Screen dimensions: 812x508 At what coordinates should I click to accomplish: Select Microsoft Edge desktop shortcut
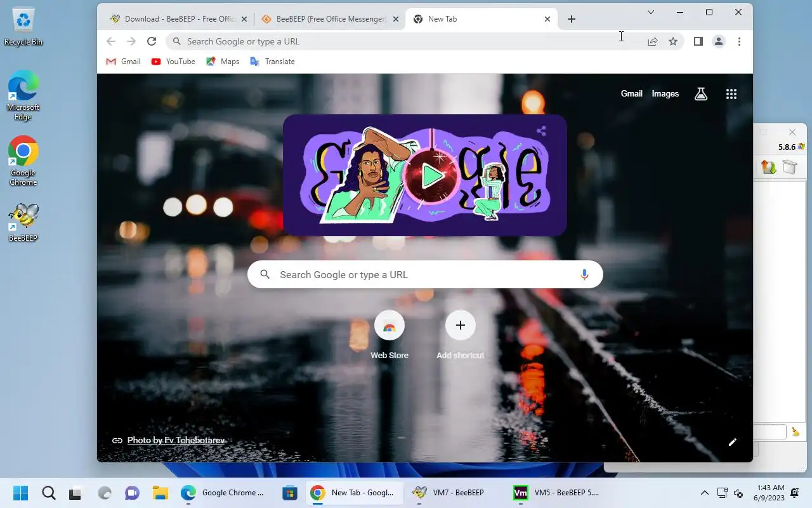23,95
